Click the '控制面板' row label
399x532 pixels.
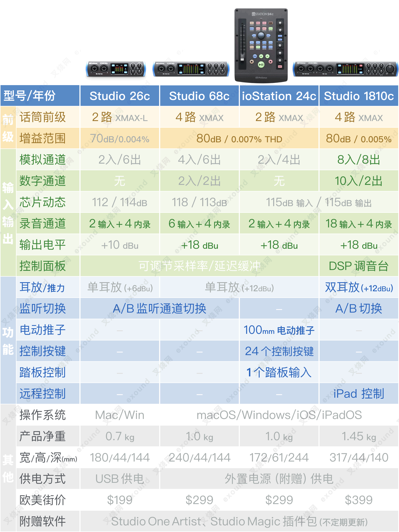tap(48, 266)
